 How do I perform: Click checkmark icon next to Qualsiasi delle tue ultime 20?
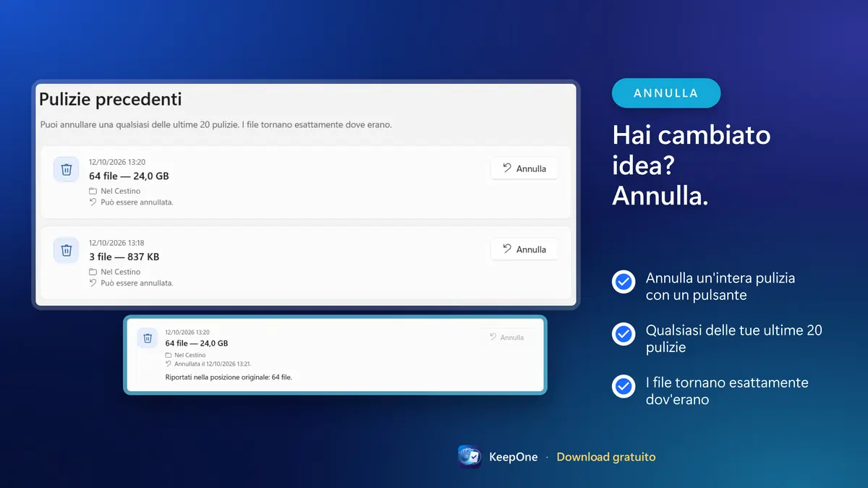click(x=624, y=334)
